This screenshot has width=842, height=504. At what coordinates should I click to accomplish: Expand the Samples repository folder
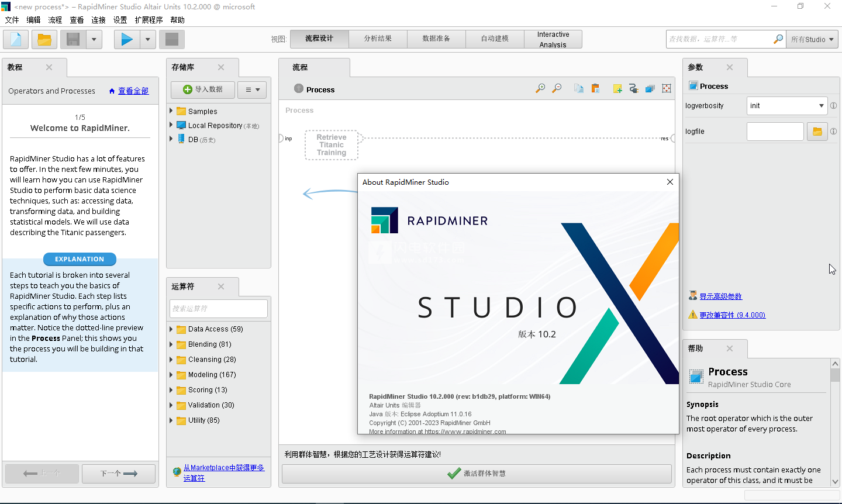click(x=171, y=111)
